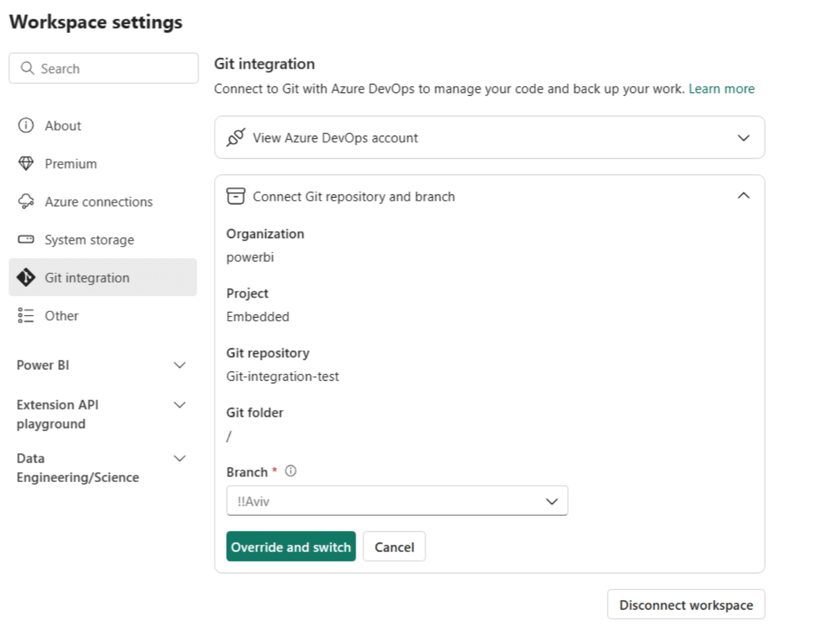Image resolution: width=832 pixels, height=644 pixels.
Task: Click the Branch info tooltip icon
Action: 290,471
